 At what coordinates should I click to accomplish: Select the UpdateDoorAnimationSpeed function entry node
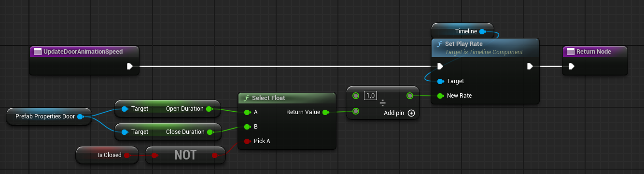(84, 60)
